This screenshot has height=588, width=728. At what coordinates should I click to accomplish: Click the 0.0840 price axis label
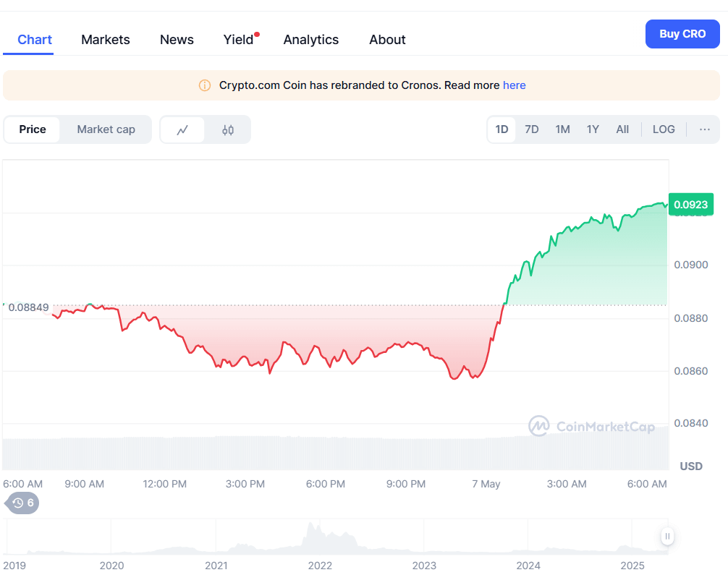(691, 423)
